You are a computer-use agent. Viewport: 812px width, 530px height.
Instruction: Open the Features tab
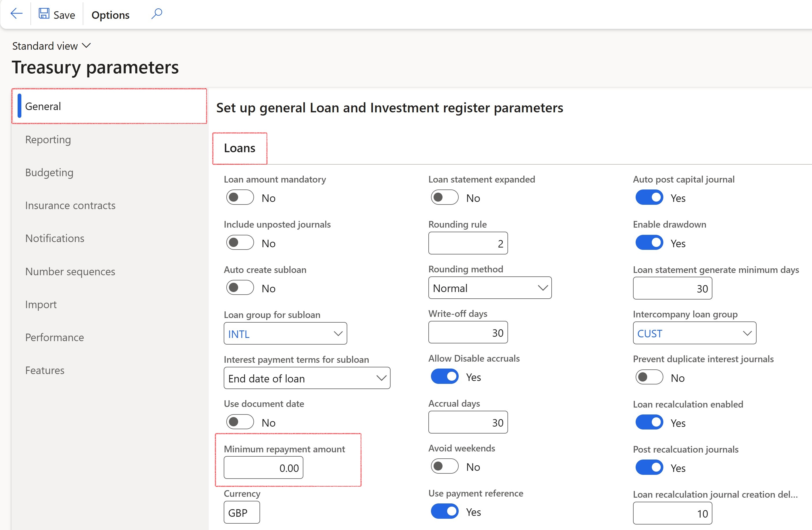45,370
